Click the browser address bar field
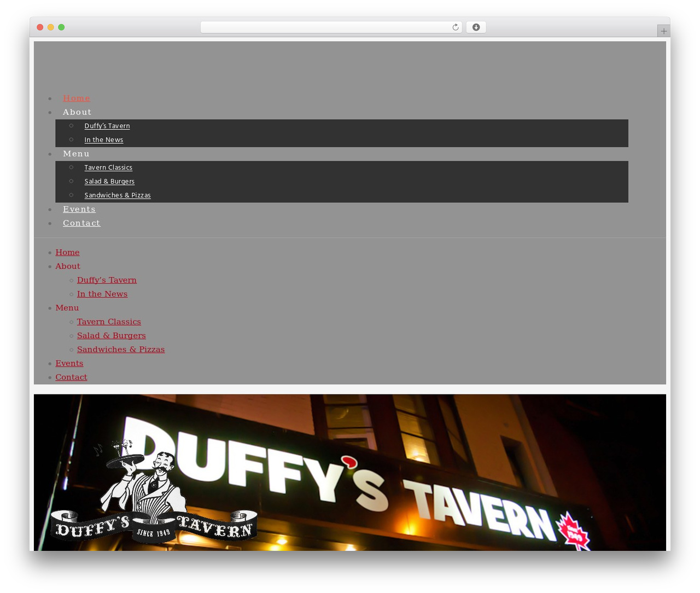This screenshot has width=700, height=593. [x=331, y=27]
